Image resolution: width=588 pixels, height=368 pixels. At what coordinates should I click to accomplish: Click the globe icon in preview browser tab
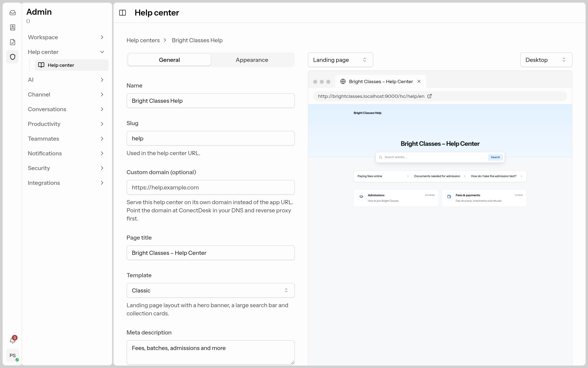pyautogui.click(x=343, y=82)
